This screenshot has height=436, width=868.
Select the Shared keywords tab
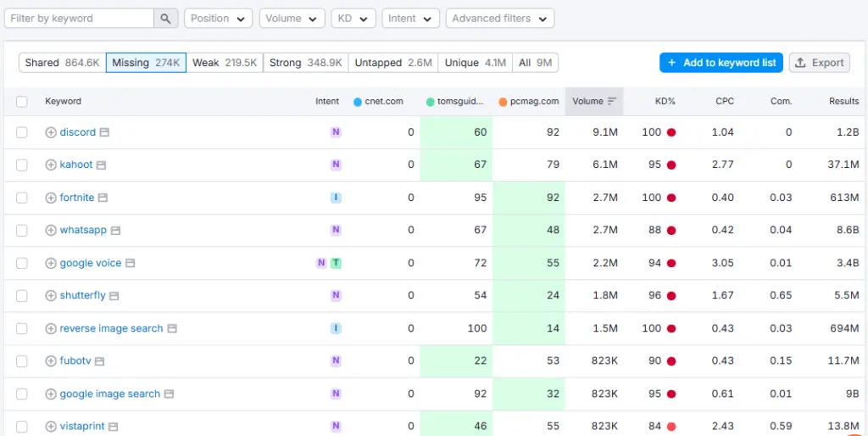tap(62, 63)
